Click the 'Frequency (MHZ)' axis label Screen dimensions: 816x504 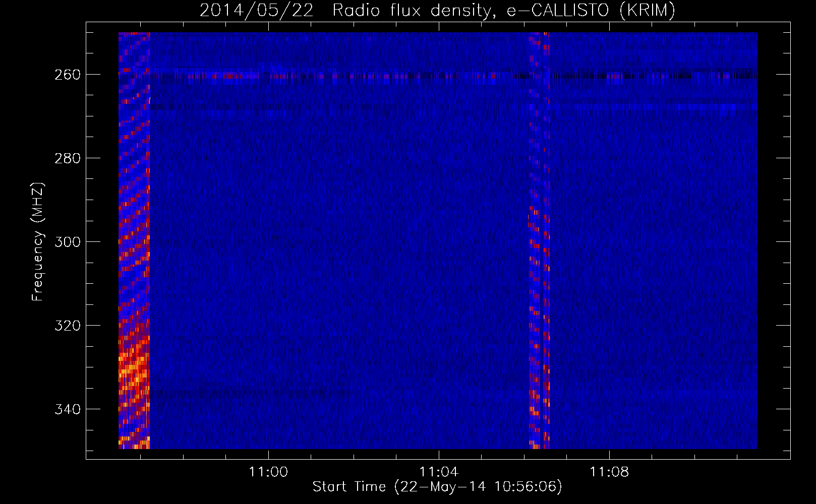tap(38, 242)
